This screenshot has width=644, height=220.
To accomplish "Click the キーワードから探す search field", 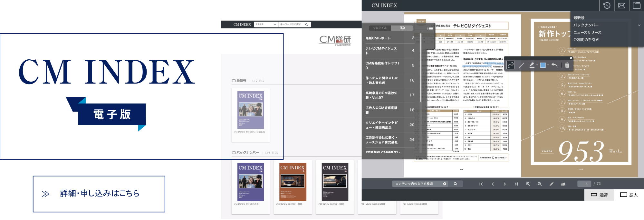I will point(292,25).
